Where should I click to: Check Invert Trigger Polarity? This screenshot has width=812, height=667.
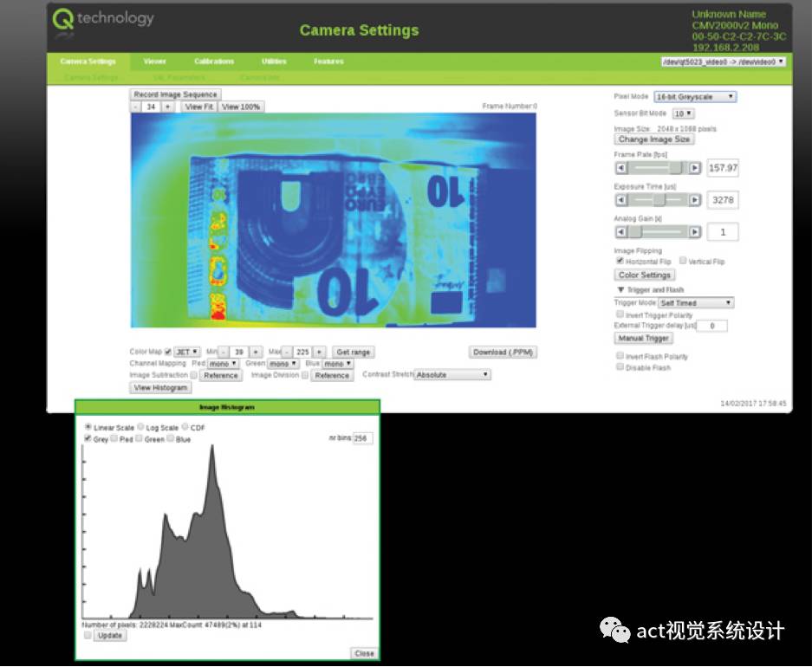click(x=620, y=314)
